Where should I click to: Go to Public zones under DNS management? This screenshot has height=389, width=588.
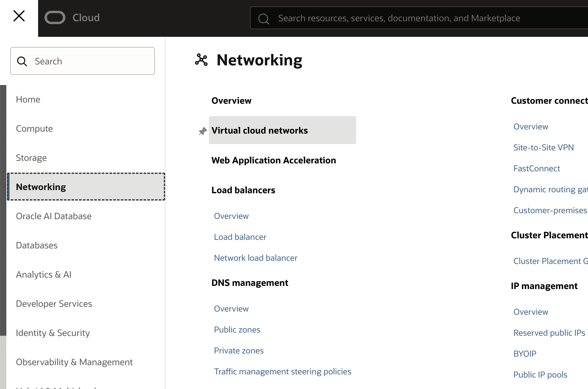[237, 330]
